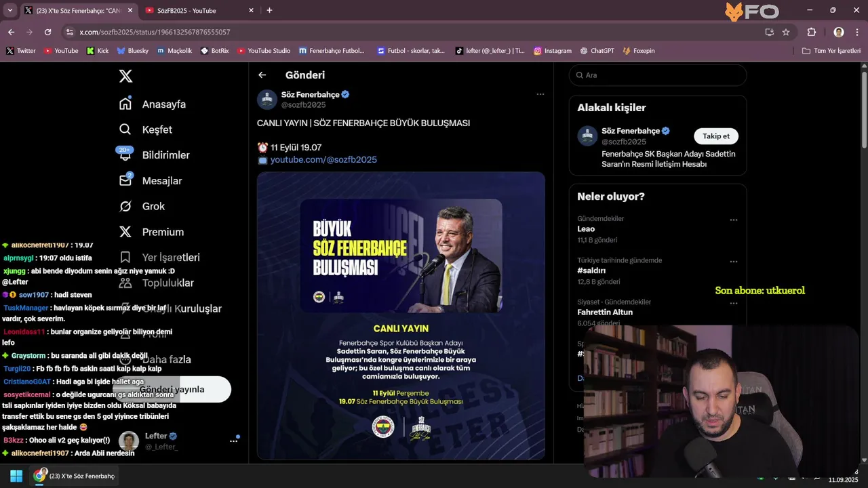Open Kick bookmark
Viewport: 868px width, 488px height.
(97, 51)
